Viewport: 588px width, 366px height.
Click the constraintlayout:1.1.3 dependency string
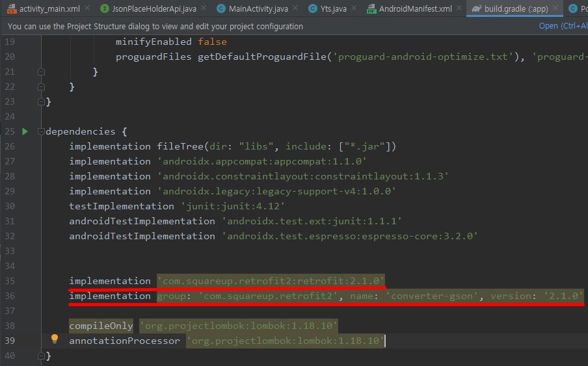pyautogui.click(x=302, y=176)
